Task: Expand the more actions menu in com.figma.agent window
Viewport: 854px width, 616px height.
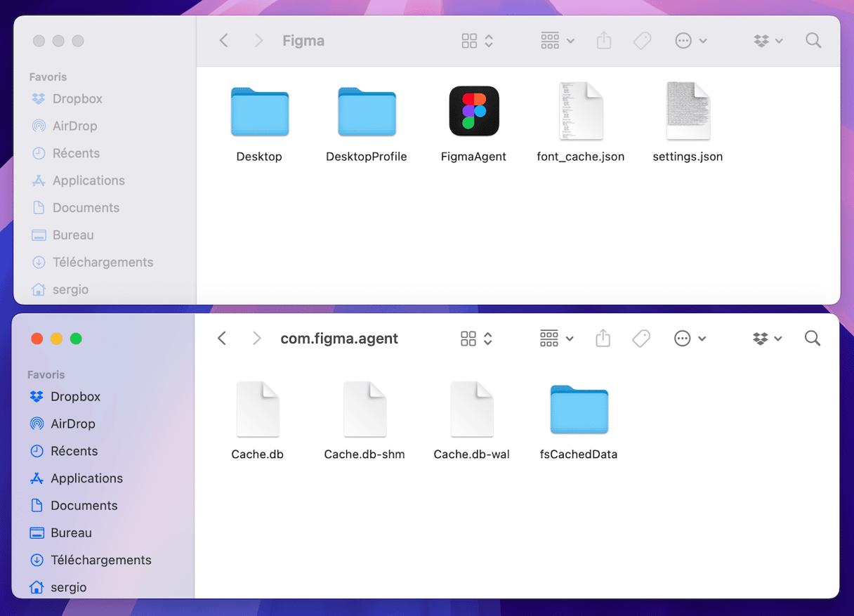Action: [x=690, y=339]
